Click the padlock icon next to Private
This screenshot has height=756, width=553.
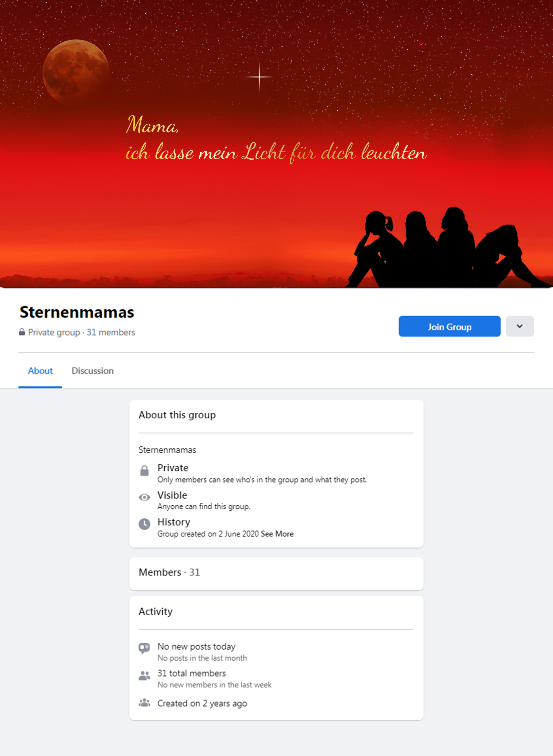(x=144, y=470)
